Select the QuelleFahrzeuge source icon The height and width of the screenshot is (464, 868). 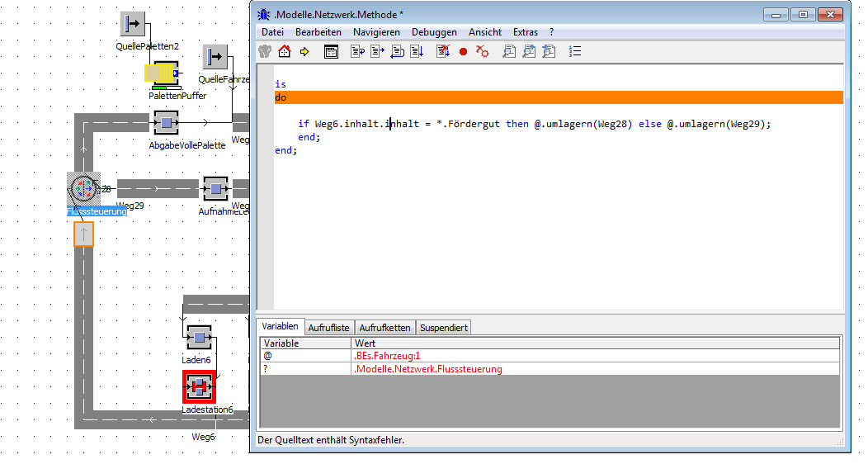(x=215, y=56)
